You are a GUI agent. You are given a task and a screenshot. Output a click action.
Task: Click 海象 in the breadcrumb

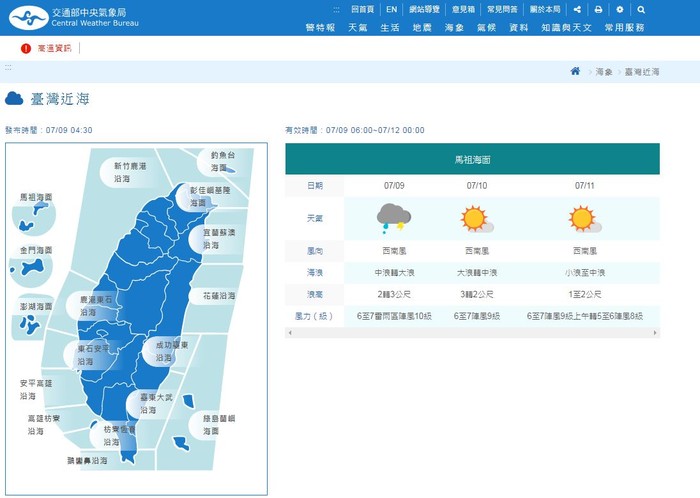(604, 72)
